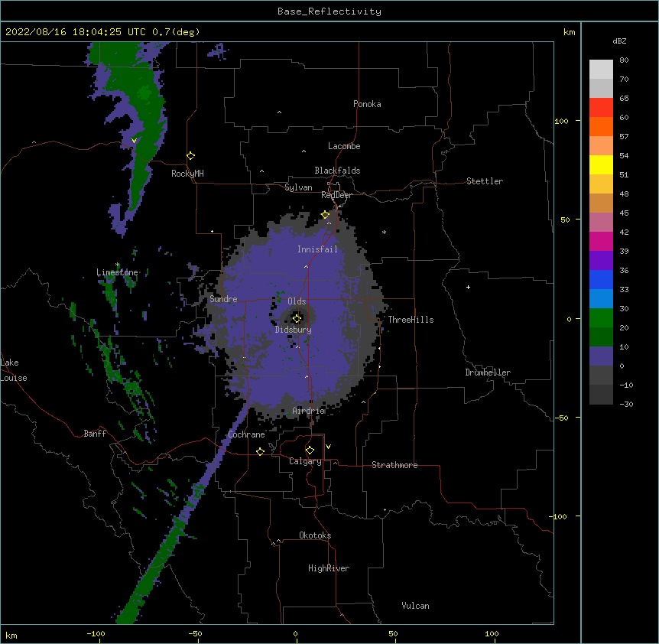
Task: Click the km unit label at bottom left
Action: (x=11, y=635)
